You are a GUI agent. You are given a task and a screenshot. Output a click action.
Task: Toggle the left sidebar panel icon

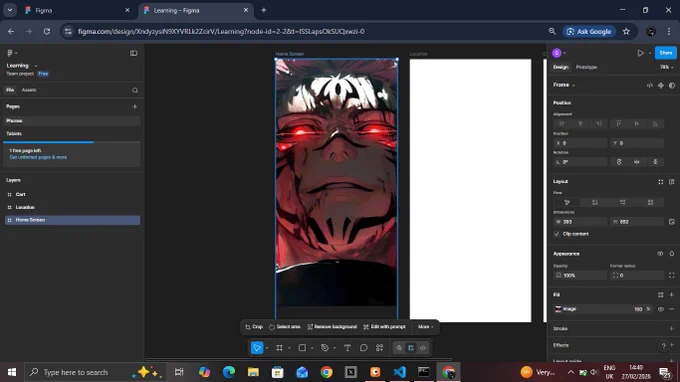click(x=134, y=53)
